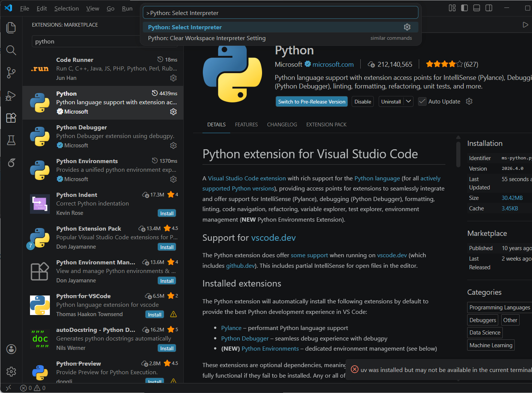The width and height of the screenshot is (532, 393).
Task: Select Python: Select Interpreter command
Action: point(280,27)
